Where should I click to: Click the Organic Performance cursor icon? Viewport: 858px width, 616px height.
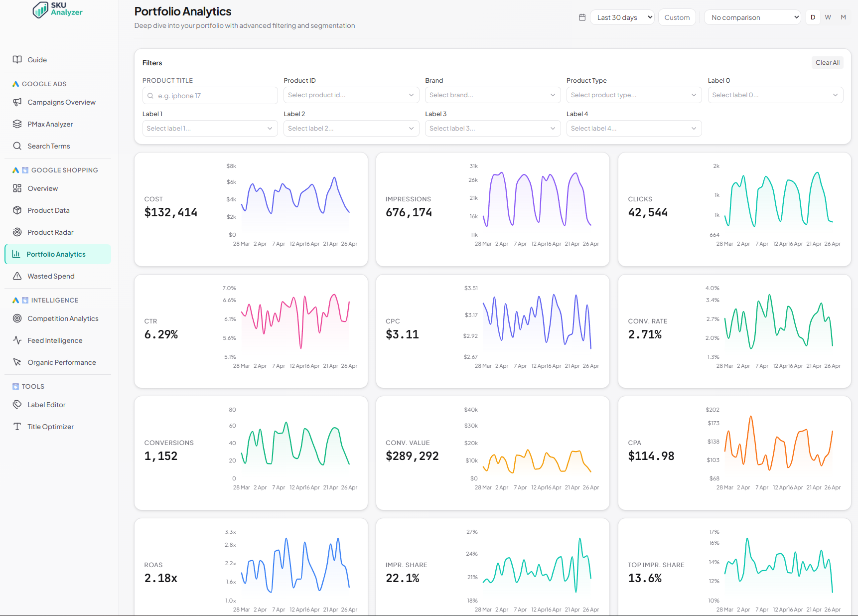[17, 362]
